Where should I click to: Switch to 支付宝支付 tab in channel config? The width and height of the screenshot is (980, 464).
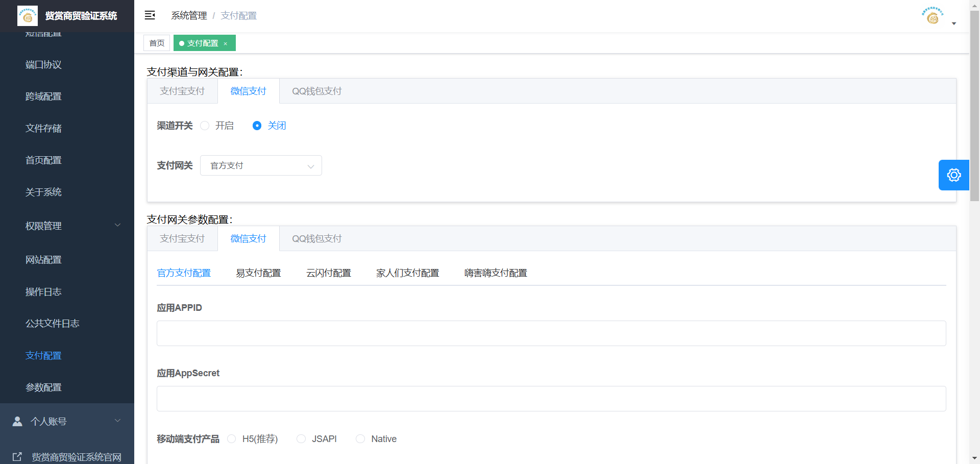tap(182, 91)
